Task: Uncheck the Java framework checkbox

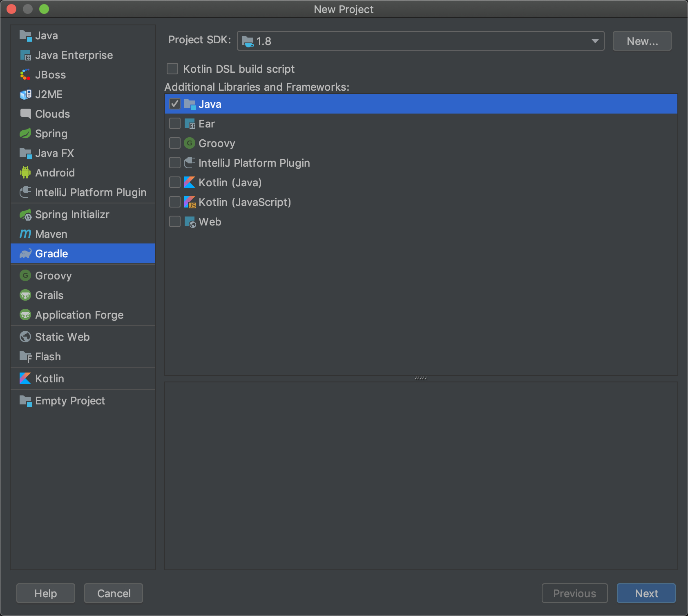Action: pos(175,104)
